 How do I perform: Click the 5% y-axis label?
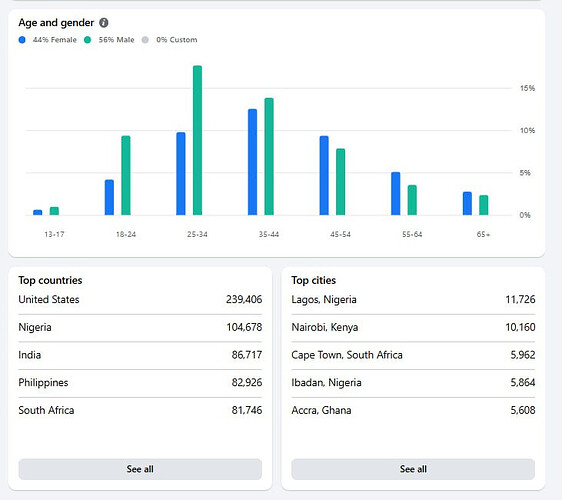[x=525, y=173]
